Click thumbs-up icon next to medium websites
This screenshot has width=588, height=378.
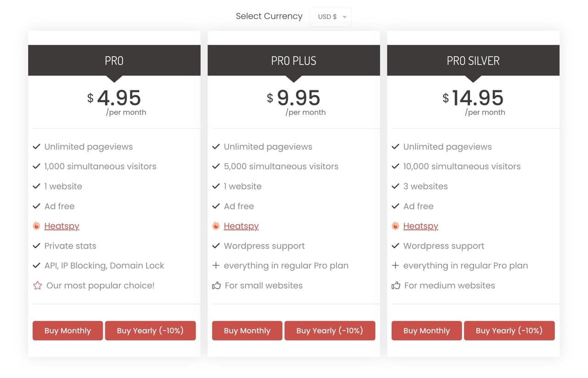click(396, 286)
